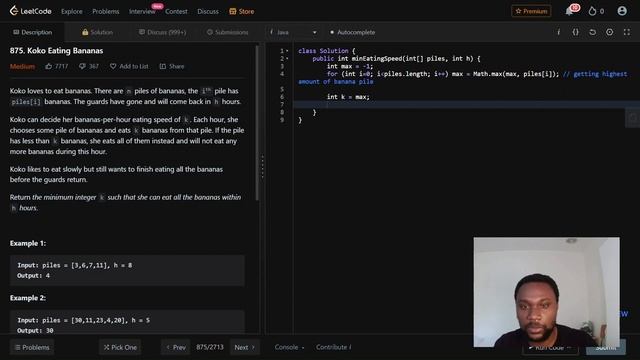Open the editor settings gear icon

(x=609, y=32)
